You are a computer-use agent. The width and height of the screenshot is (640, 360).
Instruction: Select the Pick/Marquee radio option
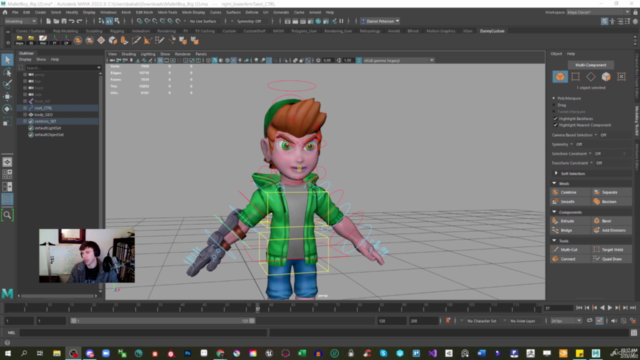point(554,98)
